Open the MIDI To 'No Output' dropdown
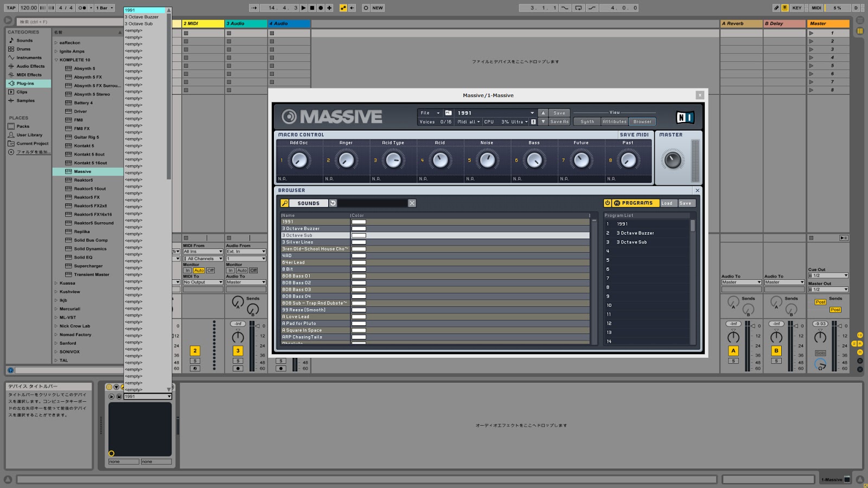This screenshot has width=868, height=488. click(x=203, y=282)
